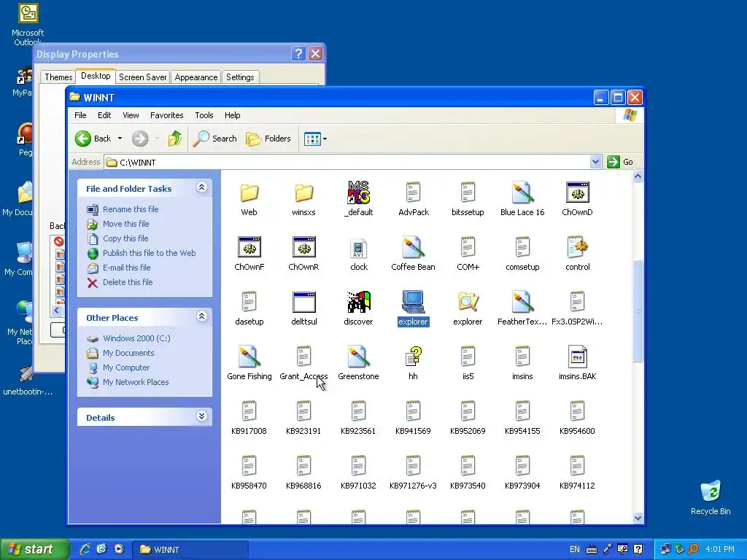Click Rename this file link
This screenshot has width=747, height=560.
pos(131,209)
